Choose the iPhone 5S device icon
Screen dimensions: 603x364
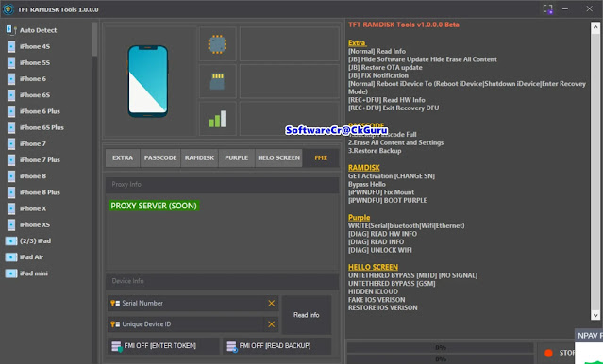[11, 62]
